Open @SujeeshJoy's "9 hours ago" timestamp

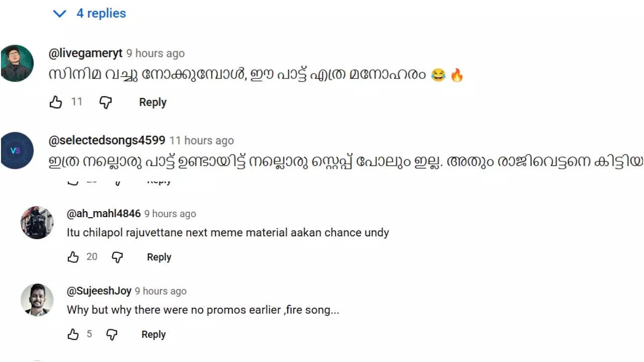click(x=160, y=291)
